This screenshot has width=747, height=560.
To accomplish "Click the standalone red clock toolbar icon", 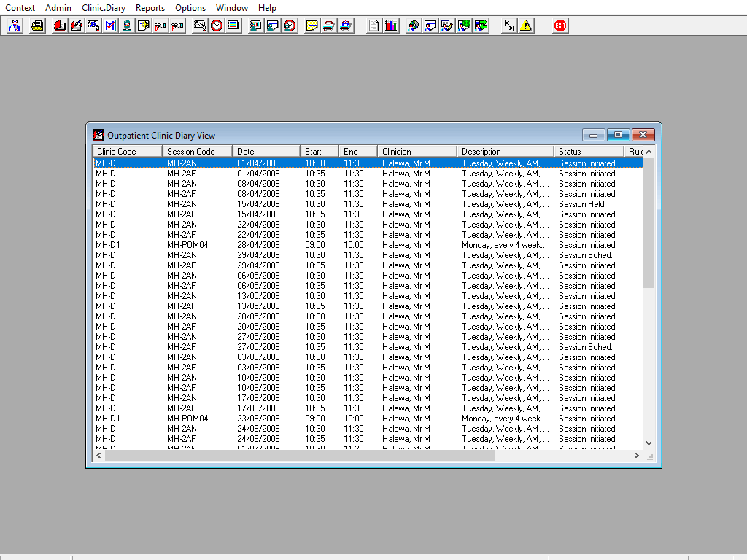I will pos(216,26).
